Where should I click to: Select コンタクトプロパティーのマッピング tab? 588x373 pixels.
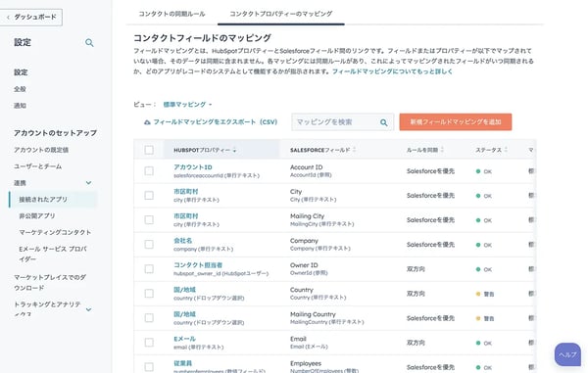click(x=281, y=14)
